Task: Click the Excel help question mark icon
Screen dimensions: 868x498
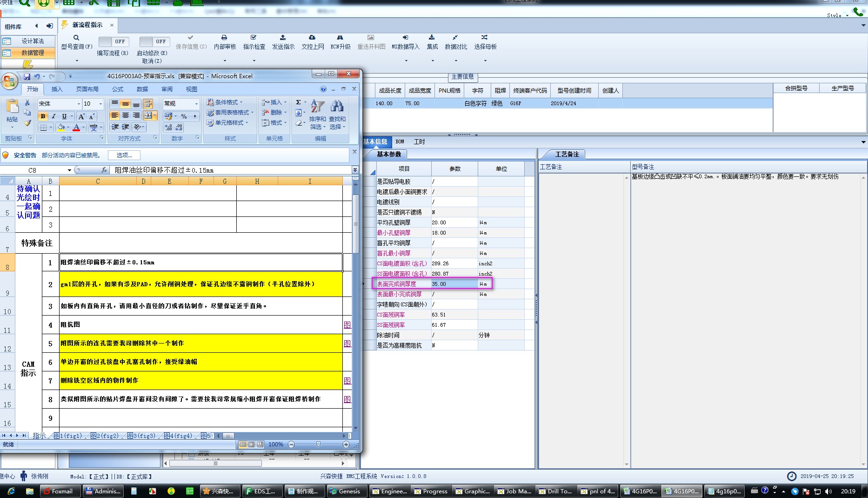Action: pos(323,89)
